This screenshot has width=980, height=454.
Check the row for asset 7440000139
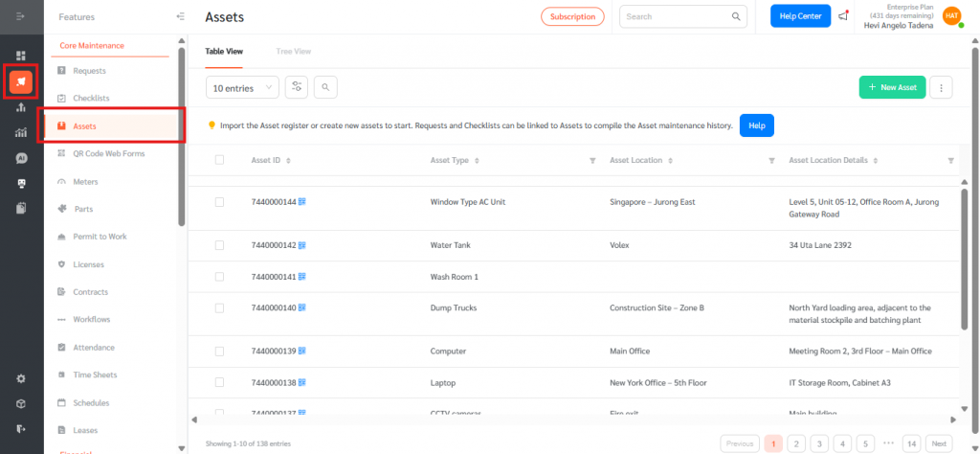[x=219, y=352]
